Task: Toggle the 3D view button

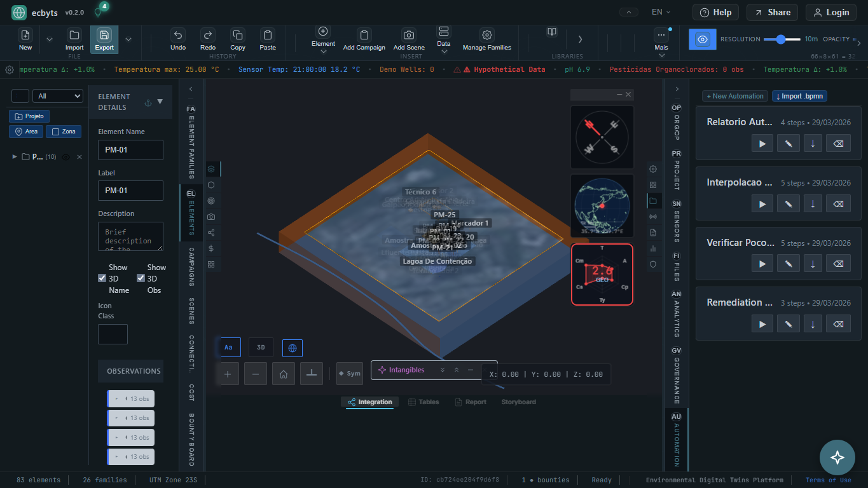Action: (x=261, y=348)
